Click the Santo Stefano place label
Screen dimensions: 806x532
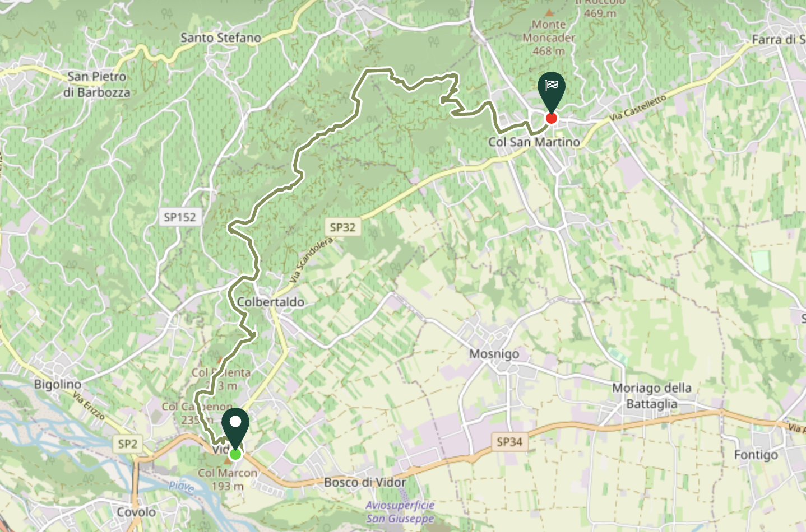point(221,38)
